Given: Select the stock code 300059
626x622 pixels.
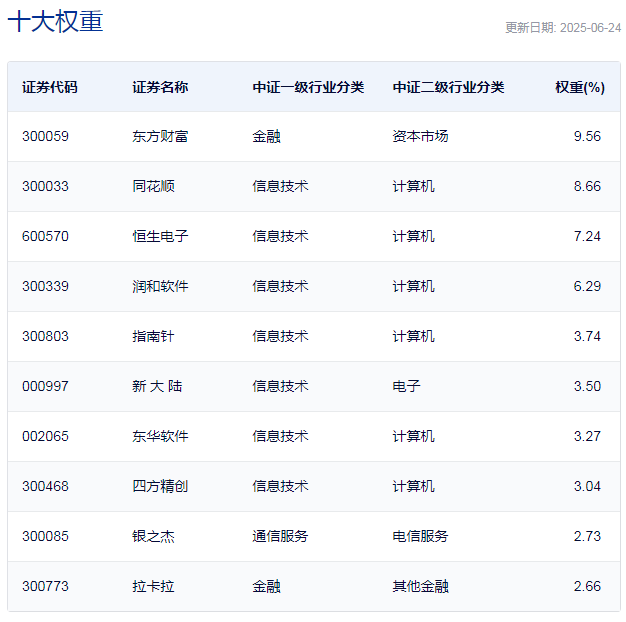Looking at the screenshot, I should pyautogui.click(x=46, y=137).
